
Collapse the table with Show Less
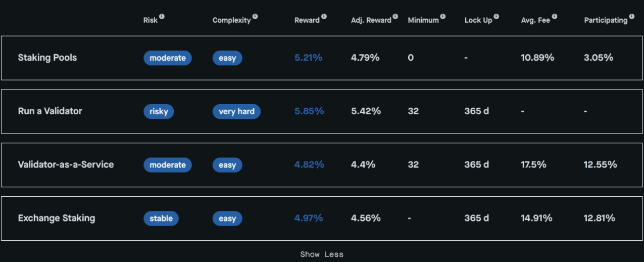pos(322,254)
